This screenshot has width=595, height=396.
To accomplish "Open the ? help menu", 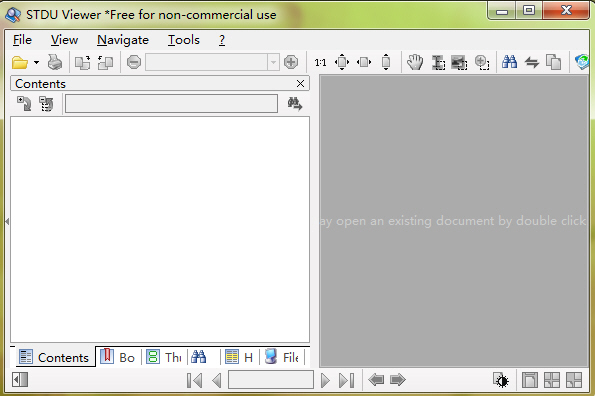I will [222, 40].
